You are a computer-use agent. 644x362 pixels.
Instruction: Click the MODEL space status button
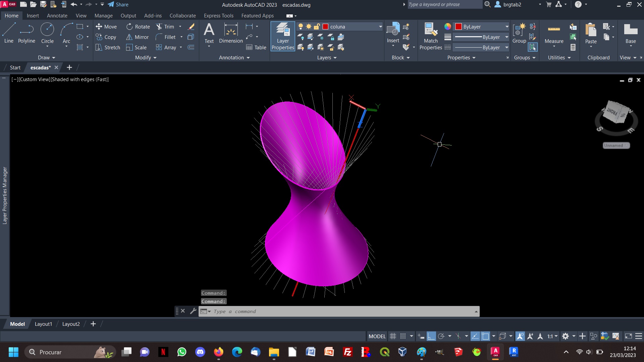(377, 336)
